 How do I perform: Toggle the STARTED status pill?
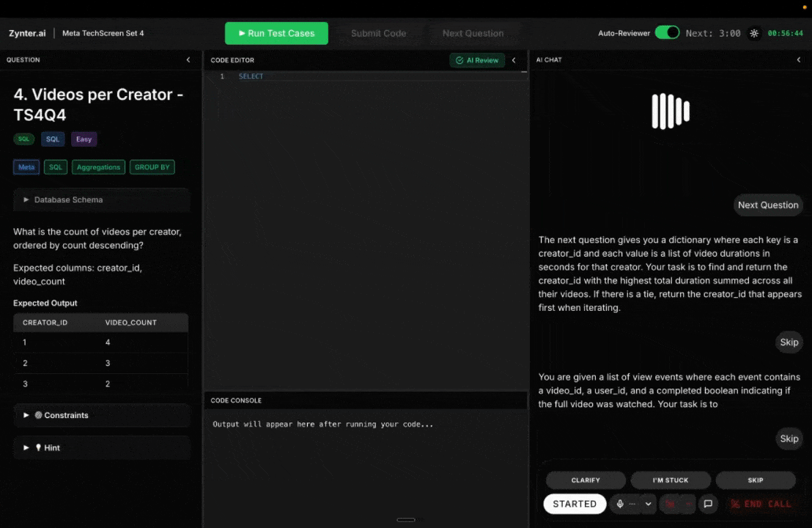click(x=575, y=504)
